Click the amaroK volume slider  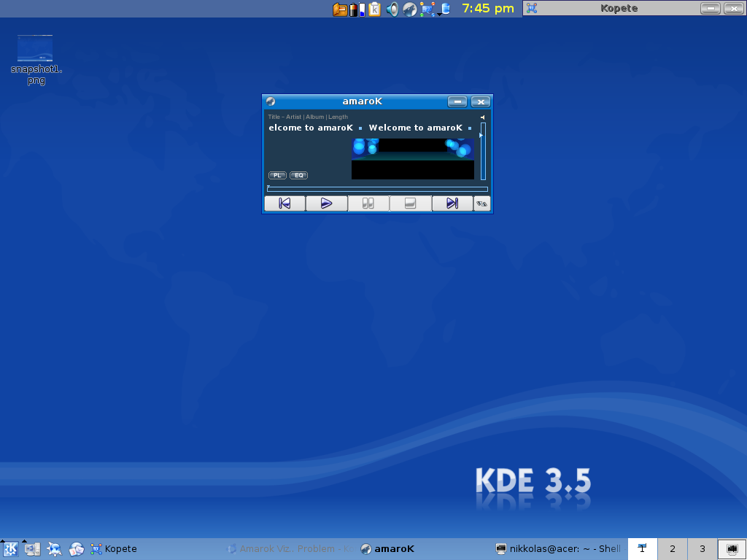483,152
